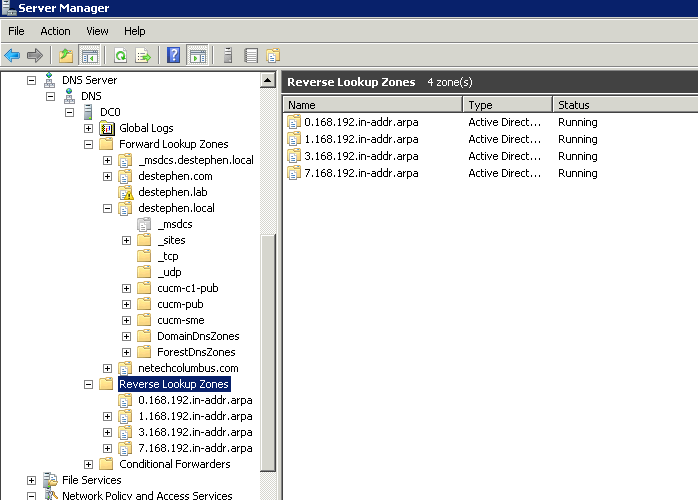Expand 3.168.192.in-addr.arpa in the tree

[x=107, y=433]
